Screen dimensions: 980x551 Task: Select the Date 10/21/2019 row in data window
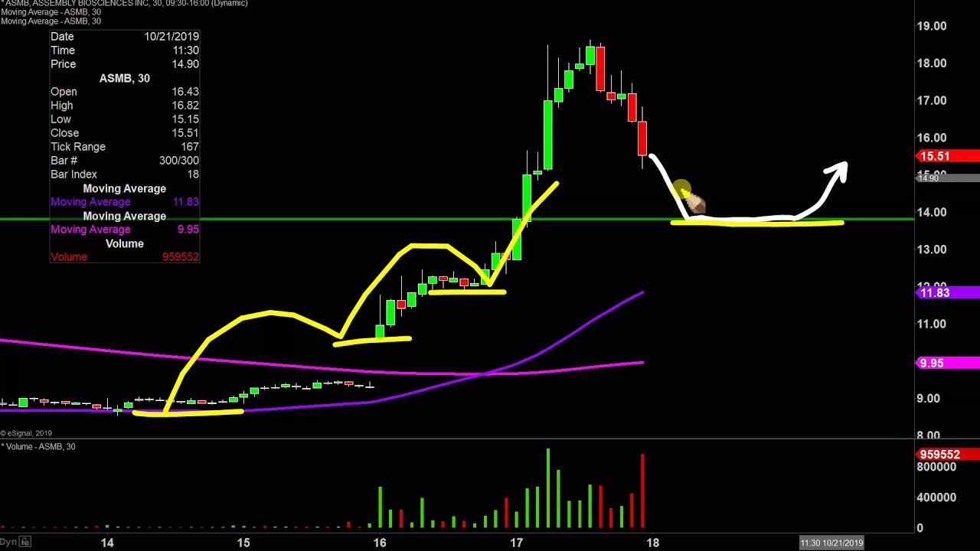click(x=125, y=37)
